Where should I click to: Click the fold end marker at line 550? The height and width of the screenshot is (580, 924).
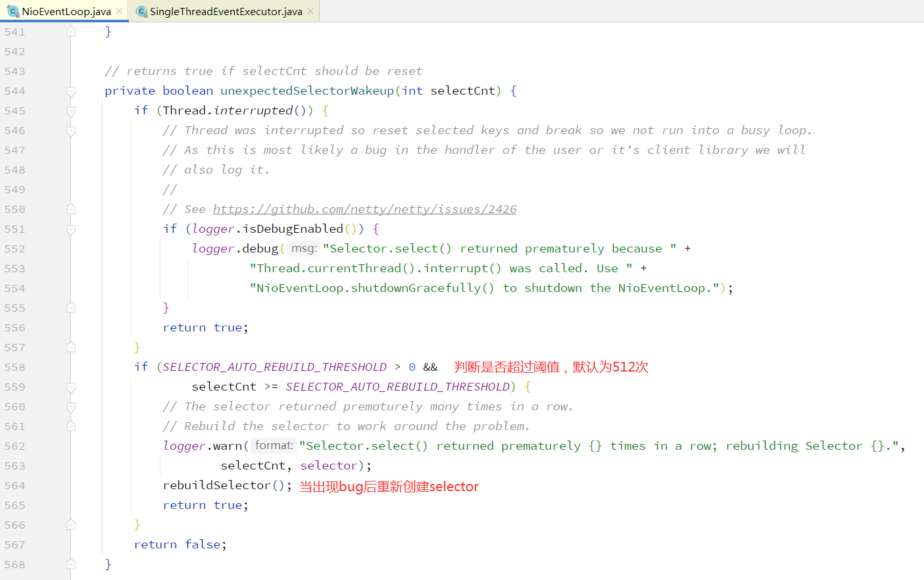(71, 209)
